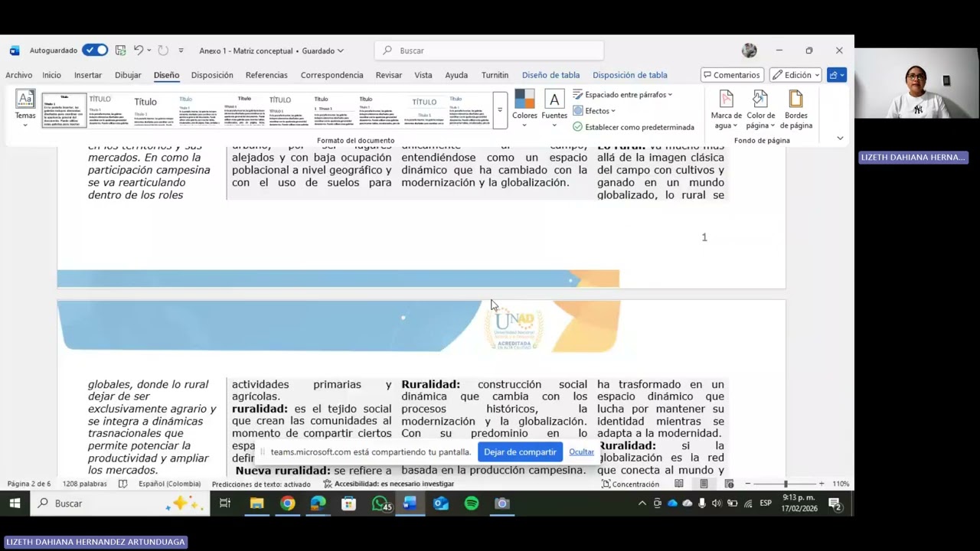Open the Windows Start menu

15,503
